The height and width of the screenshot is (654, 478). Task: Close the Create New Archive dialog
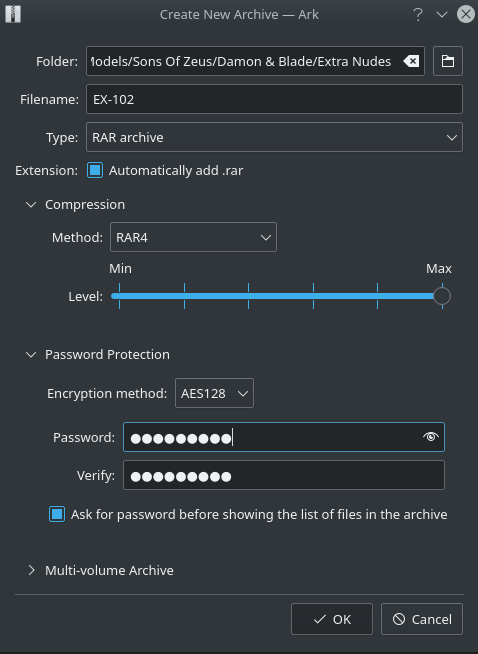point(465,14)
